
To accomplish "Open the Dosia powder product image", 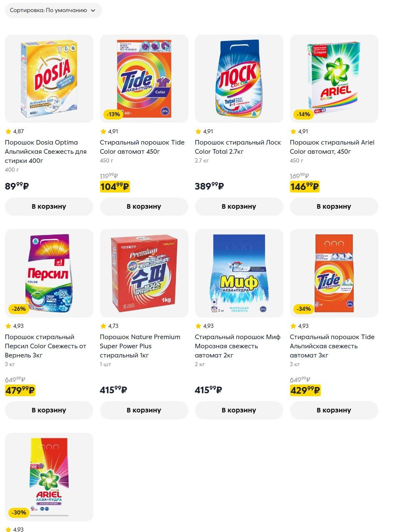I will coord(49,79).
